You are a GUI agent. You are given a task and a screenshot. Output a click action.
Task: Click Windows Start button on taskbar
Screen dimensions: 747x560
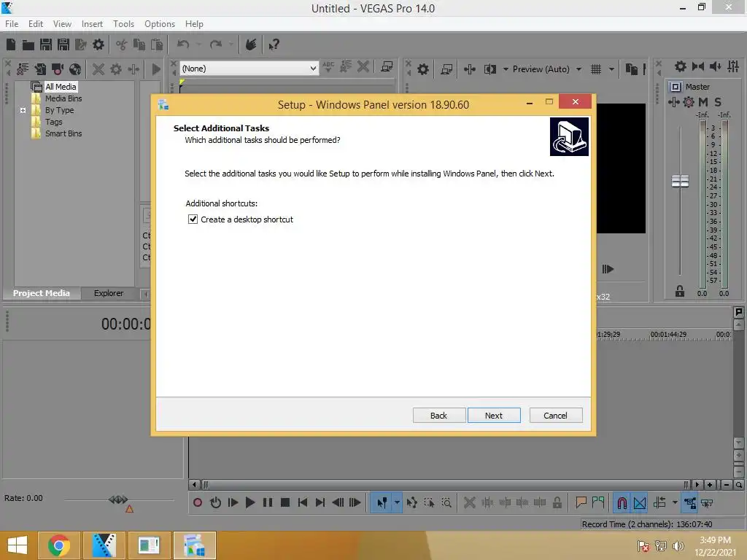[18, 545]
